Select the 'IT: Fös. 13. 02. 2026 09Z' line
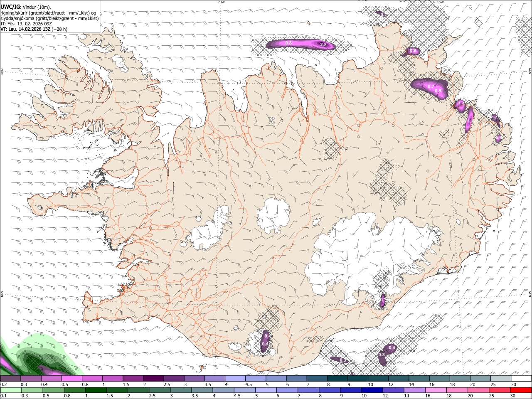The image size is (532, 399). (x=26, y=24)
